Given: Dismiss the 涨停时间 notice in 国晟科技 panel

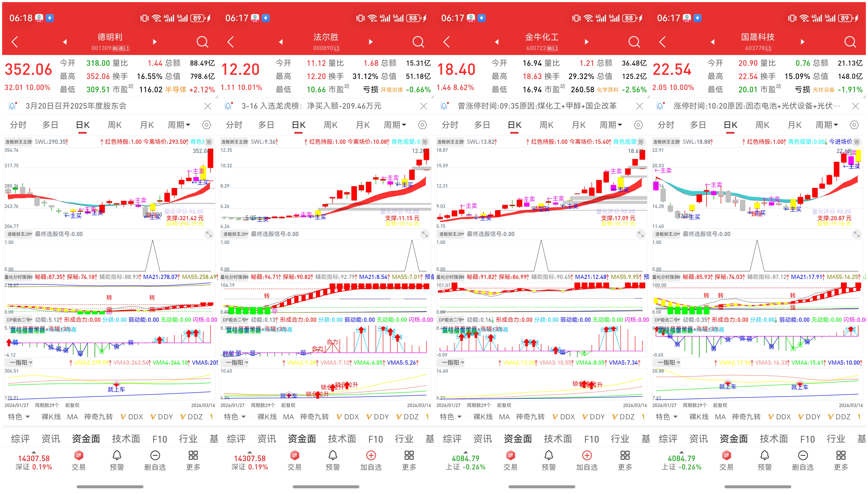Looking at the screenshot, I should [x=855, y=106].
